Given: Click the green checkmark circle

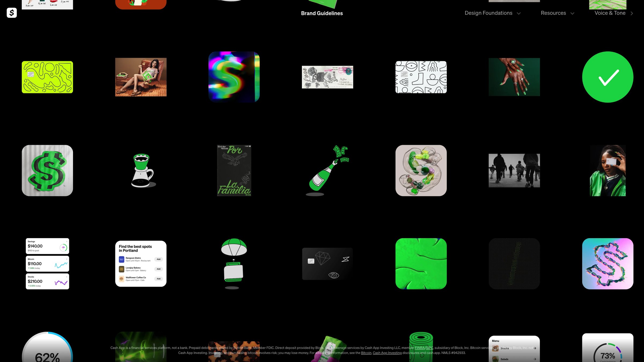Looking at the screenshot, I should (608, 77).
